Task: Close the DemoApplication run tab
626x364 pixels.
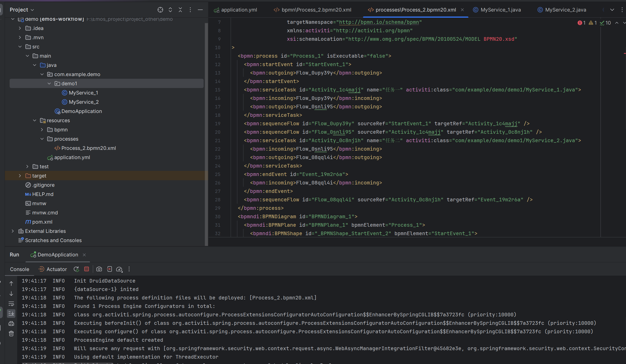Action: point(84,255)
